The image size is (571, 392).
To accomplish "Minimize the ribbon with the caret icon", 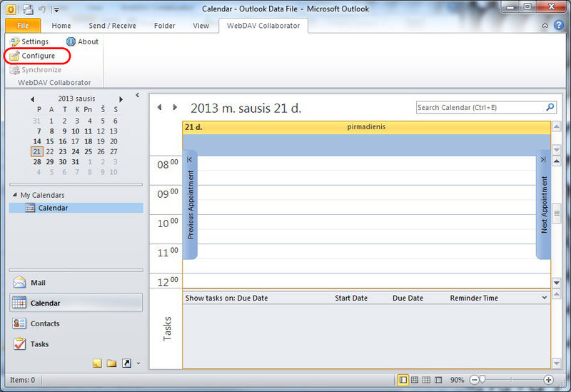I will 545,26.
